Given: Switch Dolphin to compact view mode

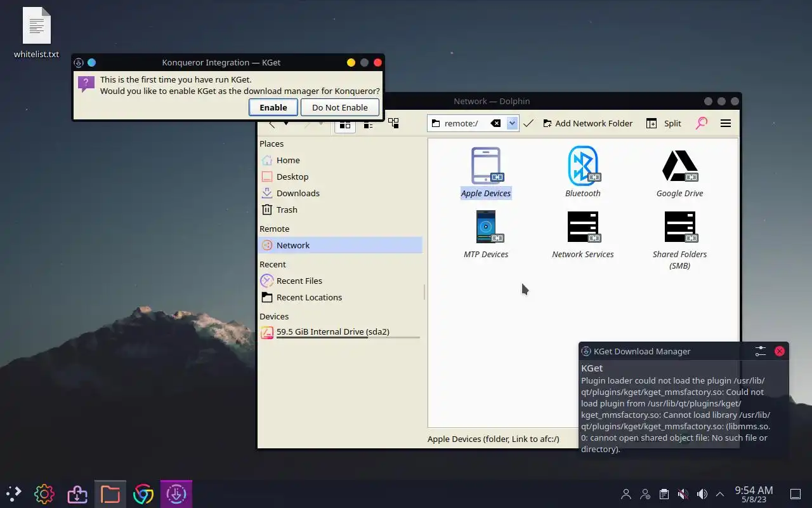Looking at the screenshot, I should [x=369, y=124].
